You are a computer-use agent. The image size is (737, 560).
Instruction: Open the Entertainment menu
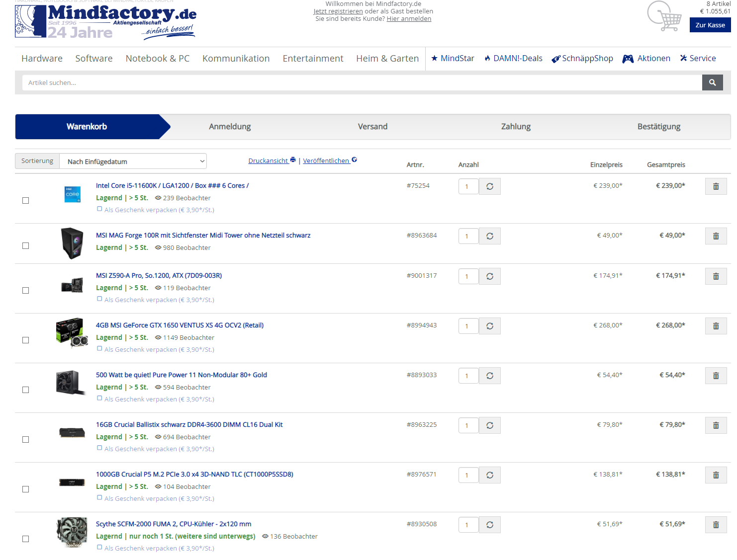point(313,58)
